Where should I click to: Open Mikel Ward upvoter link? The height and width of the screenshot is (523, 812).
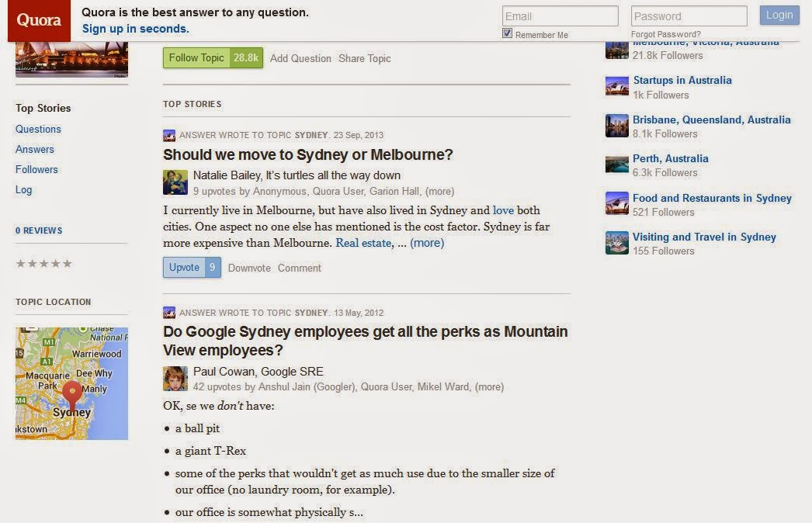coord(444,386)
